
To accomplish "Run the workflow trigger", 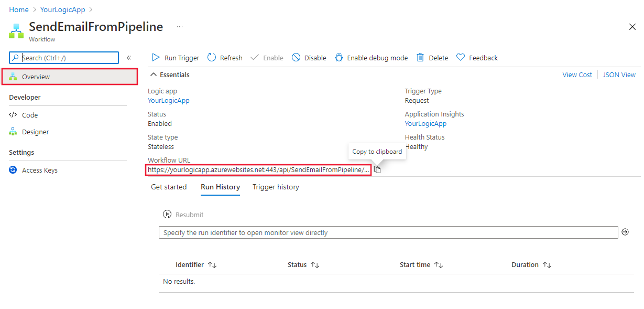I will [174, 58].
